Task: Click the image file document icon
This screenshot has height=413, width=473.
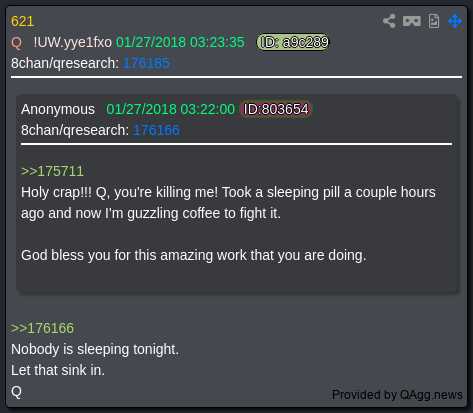Action: coord(434,21)
